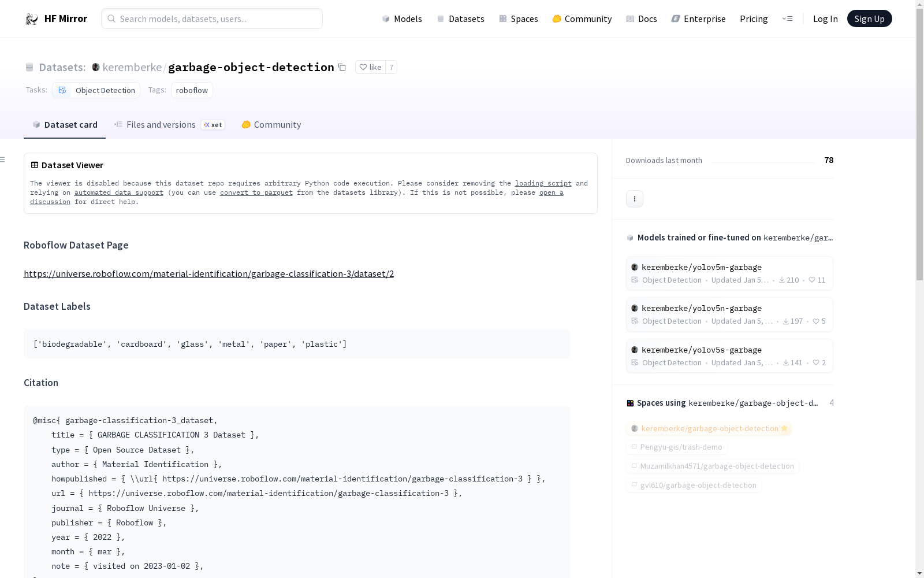This screenshot has height=578, width=924.
Task: Open the Files and versions tab
Action: (x=169, y=125)
